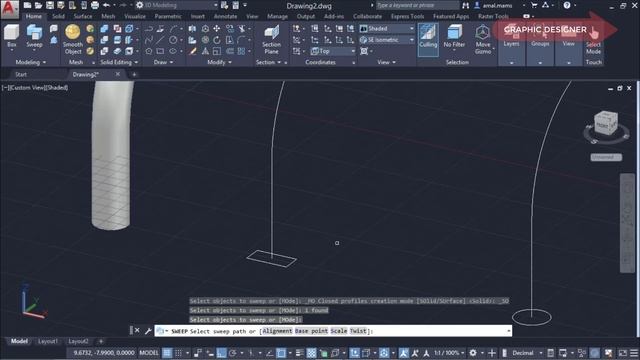Click the Move Gizmo tool
This screenshot has width=640, height=360.
click(x=483, y=39)
